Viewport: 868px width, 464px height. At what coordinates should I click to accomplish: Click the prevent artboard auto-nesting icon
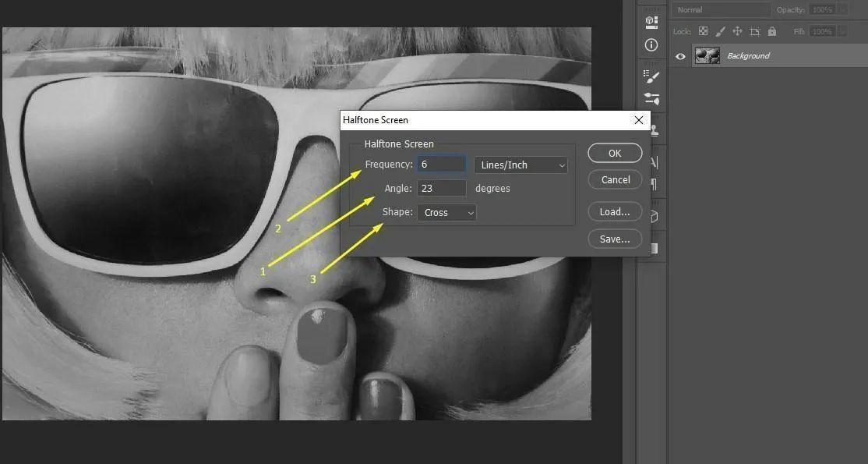[x=754, y=31]
